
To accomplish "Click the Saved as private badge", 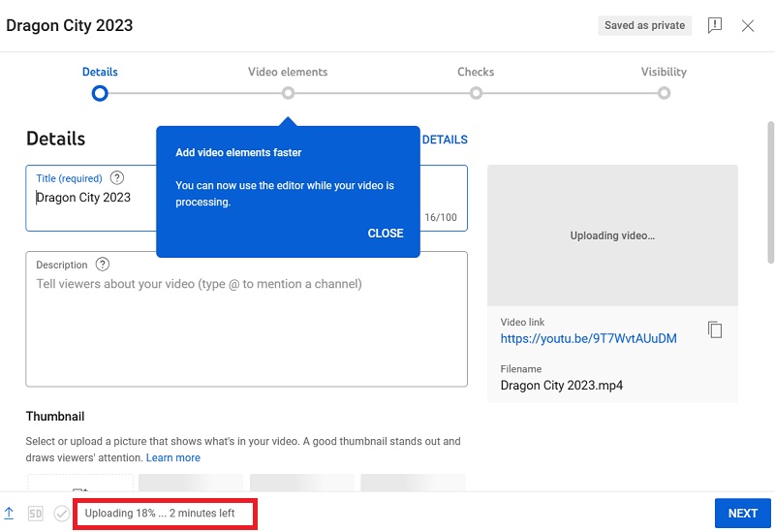I will 644,26.
